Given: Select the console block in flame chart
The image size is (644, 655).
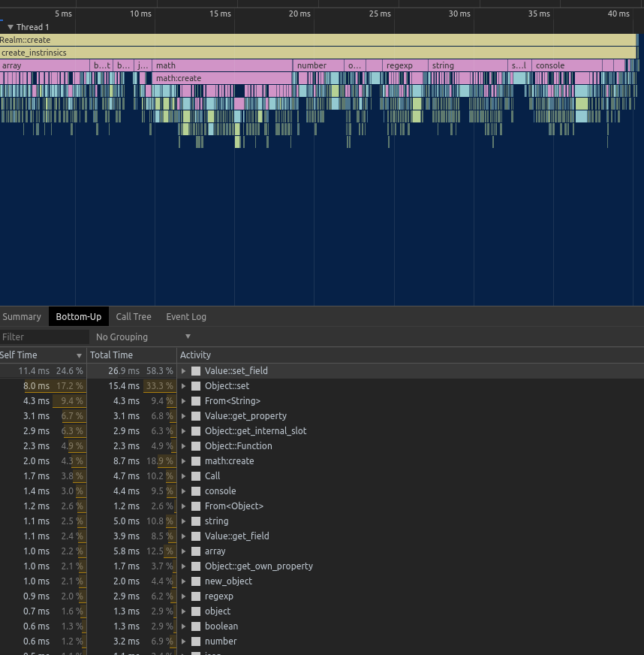Looking at the screenshot, I should tap(567, 66).
